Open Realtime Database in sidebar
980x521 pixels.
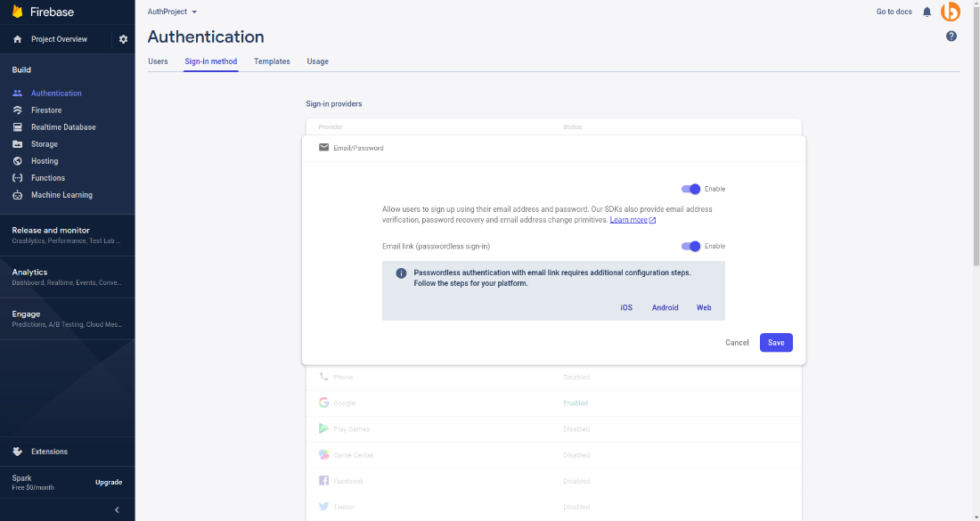(64, 126)
